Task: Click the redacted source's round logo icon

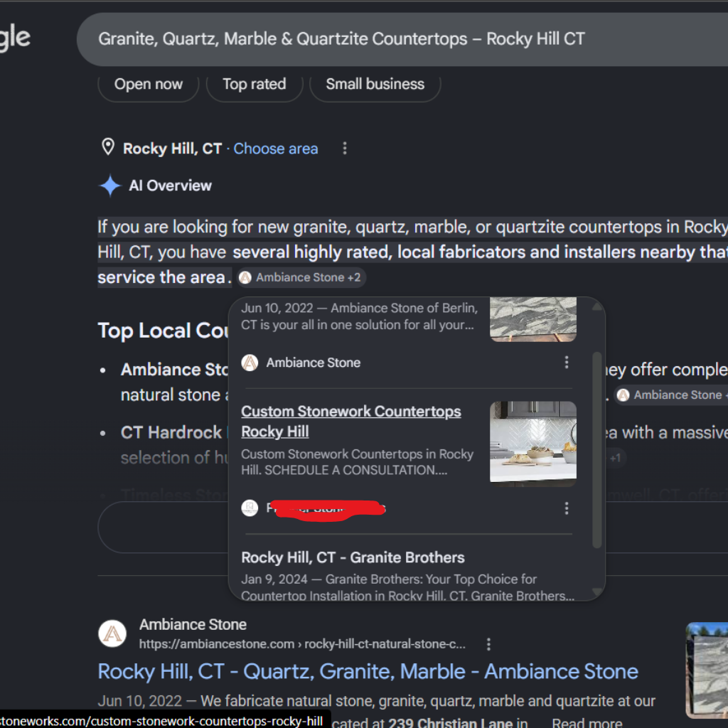Action: pyautogui.click(x=250, y=508)
